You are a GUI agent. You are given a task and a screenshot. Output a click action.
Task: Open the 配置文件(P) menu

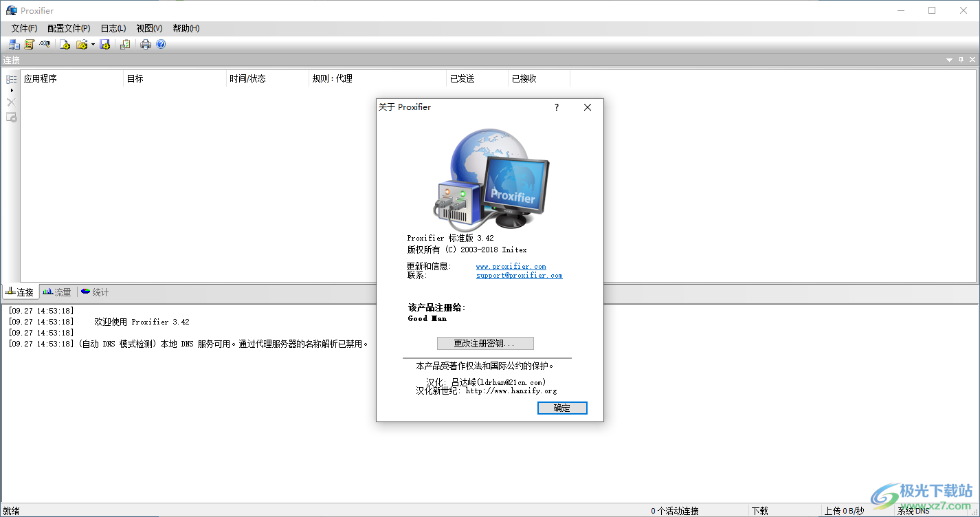click(x=69, y=28)
